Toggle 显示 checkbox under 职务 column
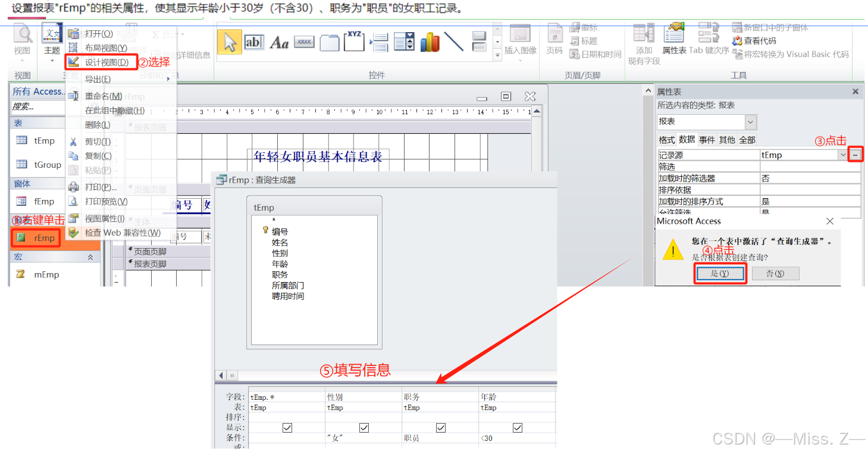 441,428
